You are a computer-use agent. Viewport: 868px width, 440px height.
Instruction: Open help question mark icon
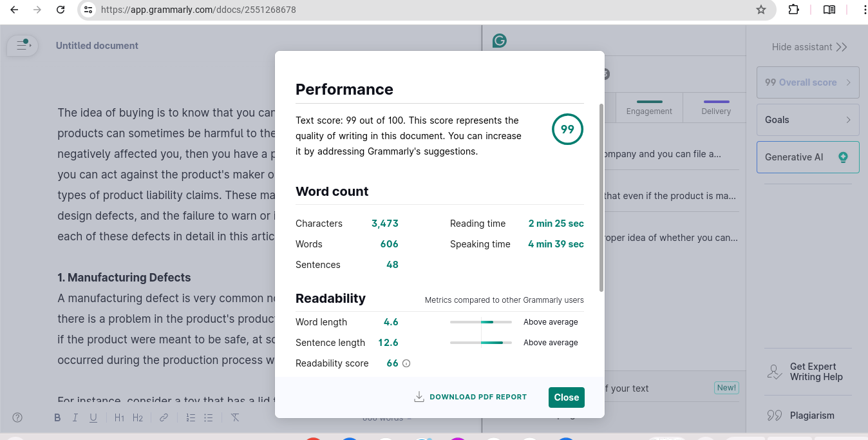tap(17, 417)
